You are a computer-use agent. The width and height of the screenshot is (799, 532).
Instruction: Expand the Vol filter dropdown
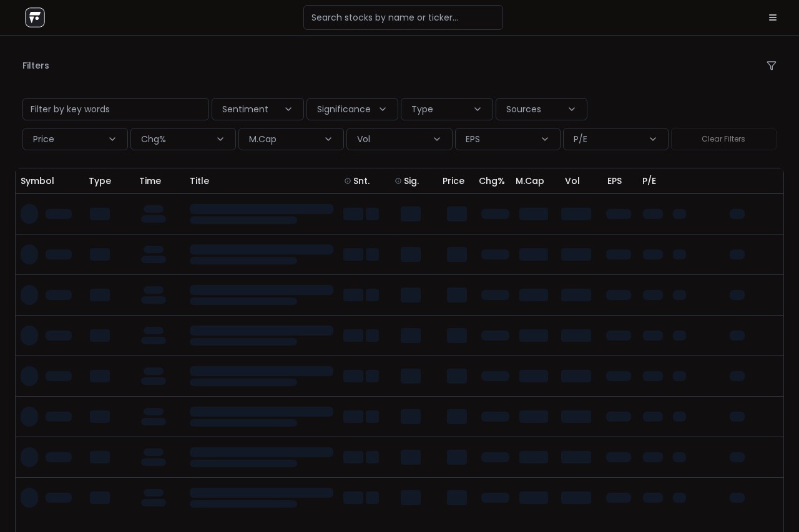pos(399,139)
